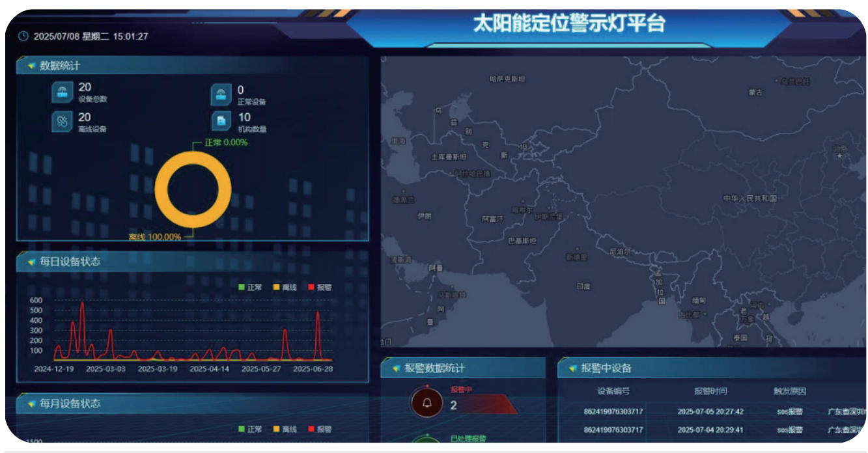Screen dimensions: 868x453
Task: Select the 报警数据统计 panel header
Action: [x=463, y=368]
